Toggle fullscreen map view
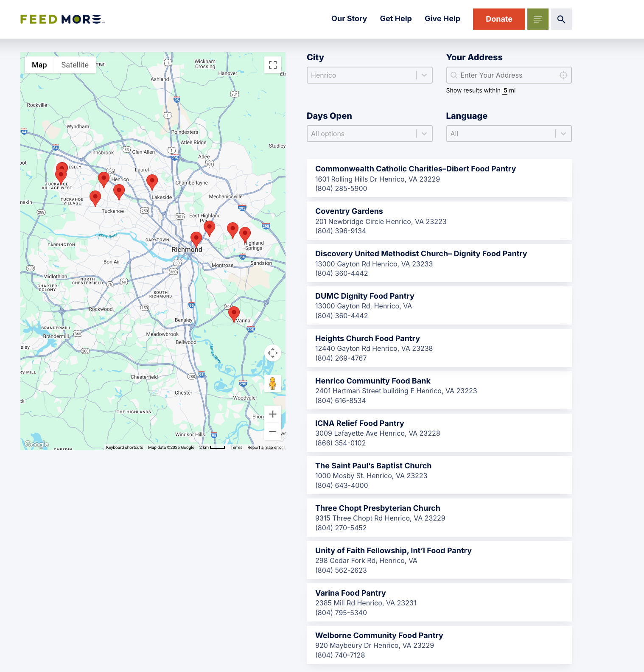Image resolution: width=644 pixels, height=672 pixels. point(273,65)
